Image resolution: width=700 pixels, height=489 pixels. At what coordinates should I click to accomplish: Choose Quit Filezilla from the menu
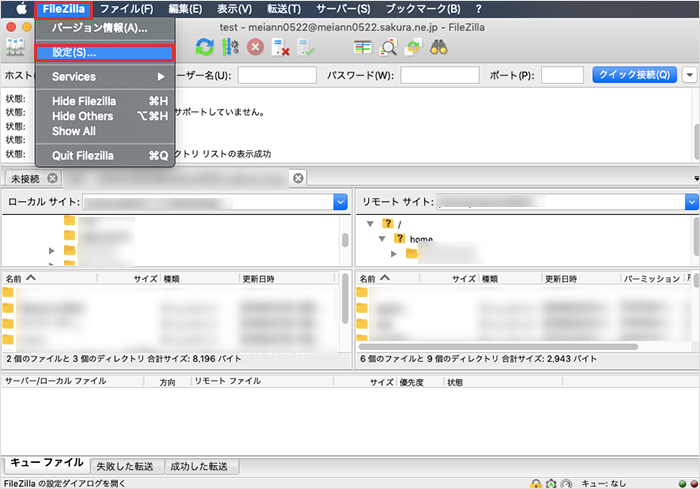pyautogui.click(x=83, y=156)
